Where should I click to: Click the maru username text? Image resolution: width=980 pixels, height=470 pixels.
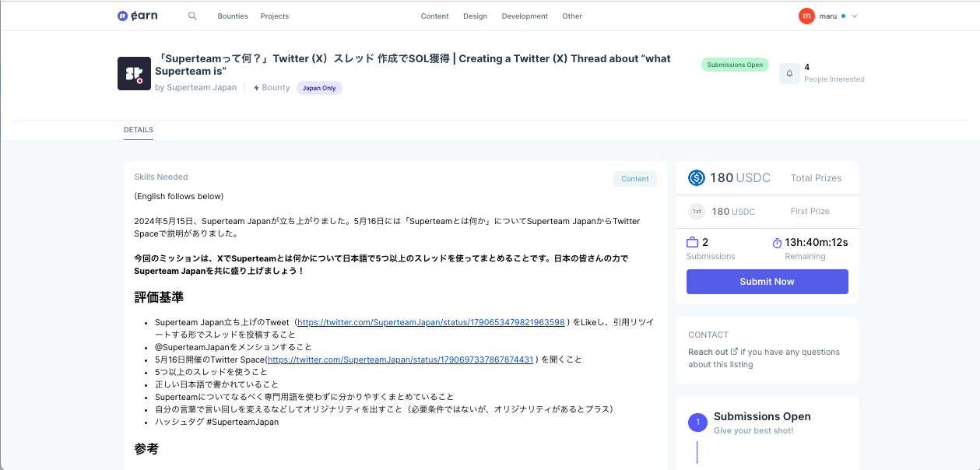[x=828, y=16]
